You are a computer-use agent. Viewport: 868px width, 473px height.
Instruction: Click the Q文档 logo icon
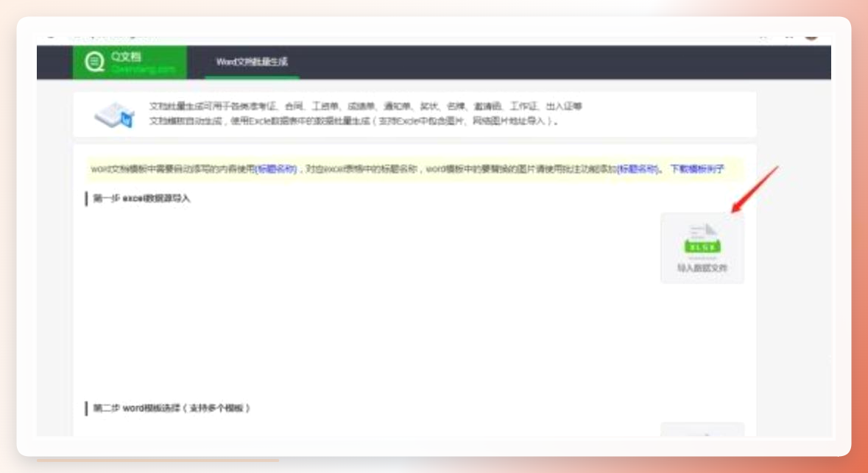point(95,61)
